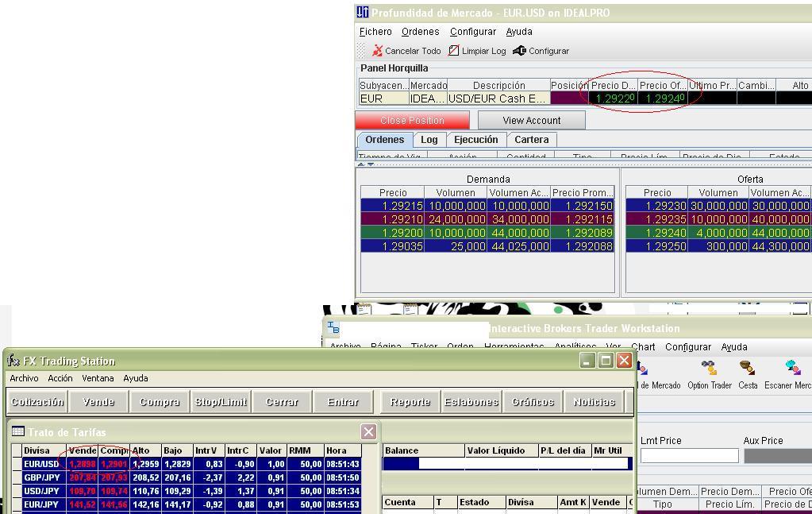Click the Trato de Tarifas panel icon

click(x=18, y=431)
